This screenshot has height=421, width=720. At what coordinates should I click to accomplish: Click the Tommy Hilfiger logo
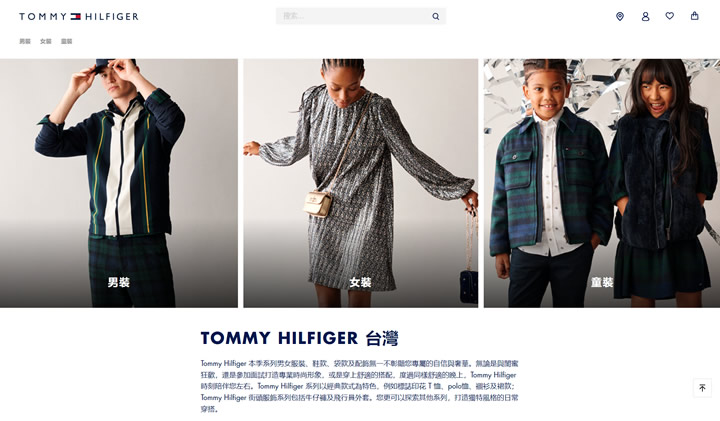[79, 17]
